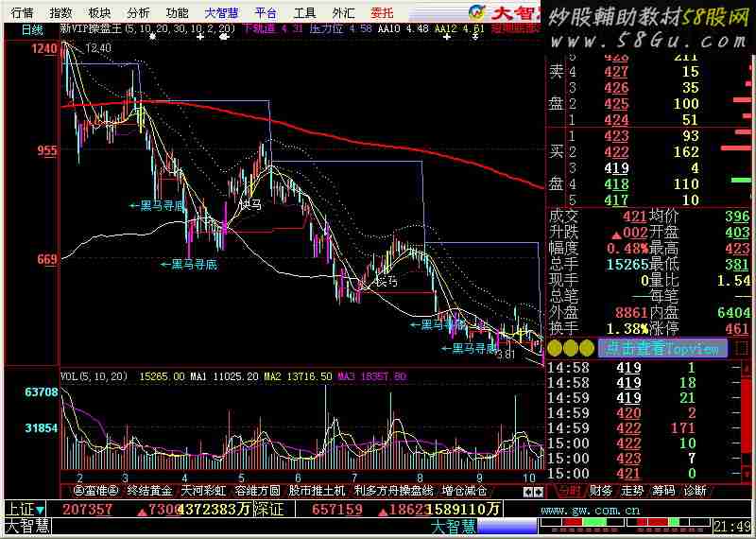This screenshot has height=539, width=756.
Task: Click the 下轨道 4.31 value
Action: [x=274, y=28]
